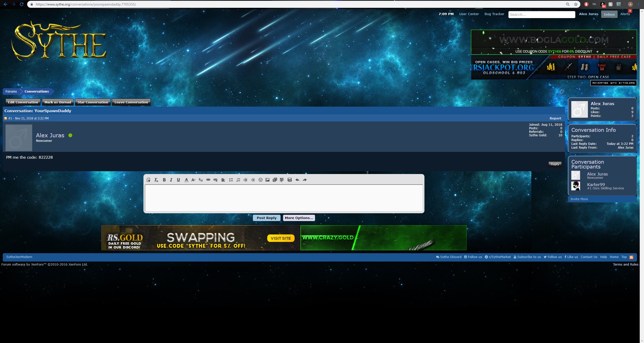
Task: Click the insert link icon
Action: click(208, 180)
